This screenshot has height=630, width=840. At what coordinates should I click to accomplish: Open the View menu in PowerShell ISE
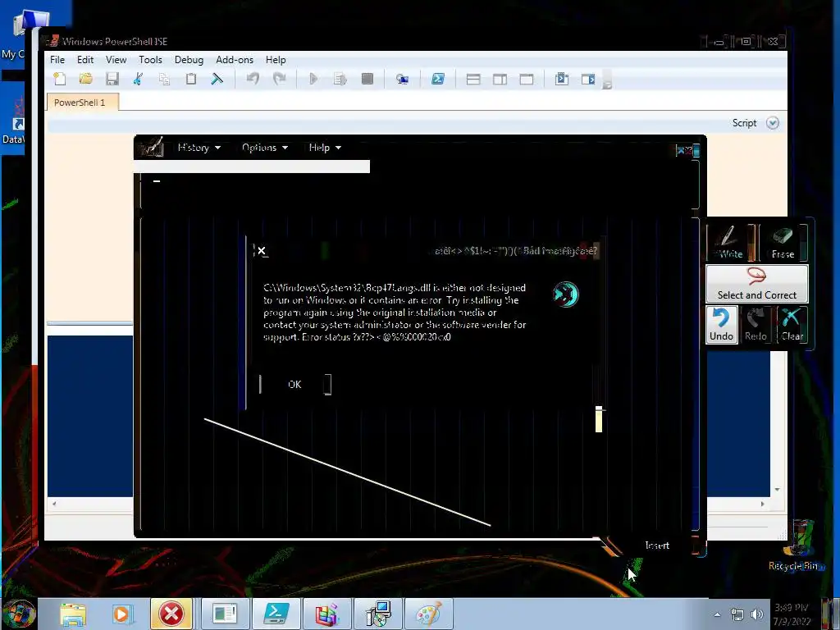[116, 60]
